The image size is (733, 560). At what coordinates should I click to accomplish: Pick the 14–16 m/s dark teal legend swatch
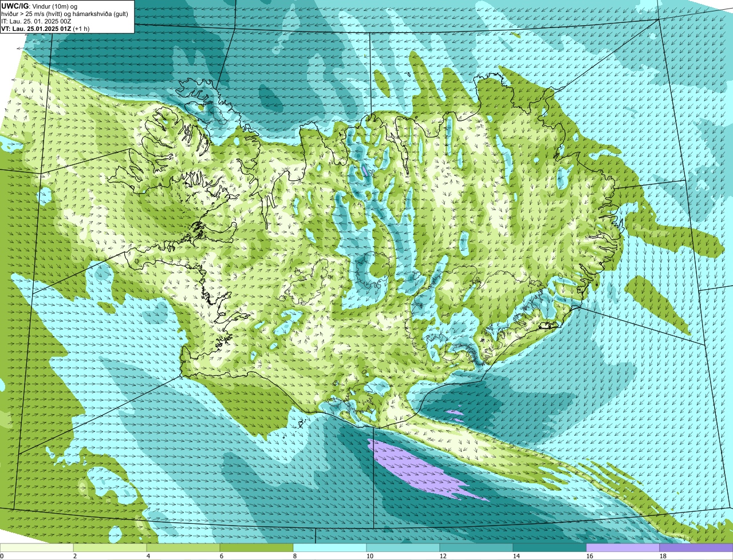click(550, 548)
